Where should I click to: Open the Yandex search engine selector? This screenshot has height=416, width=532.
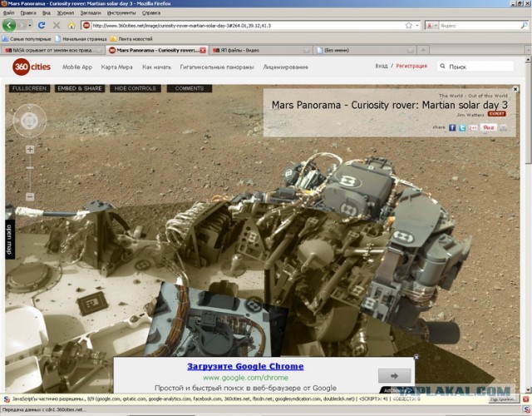432,26
